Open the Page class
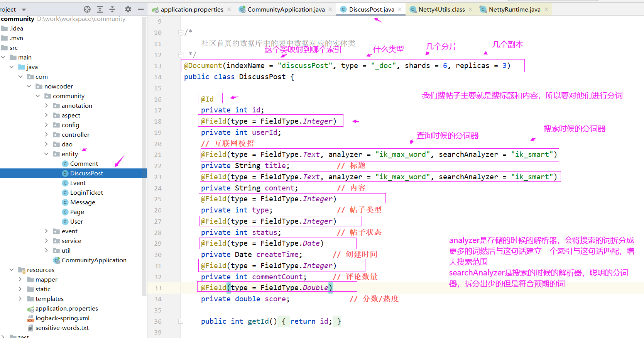The height and width of the screenshot is (338, 644). pos(73,212)
